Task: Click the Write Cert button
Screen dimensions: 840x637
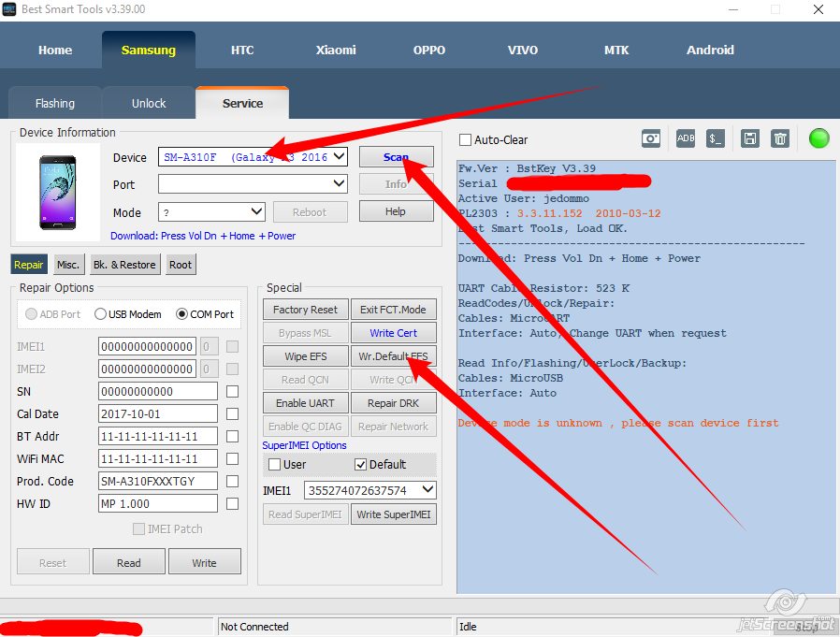Action: point(393,333)
